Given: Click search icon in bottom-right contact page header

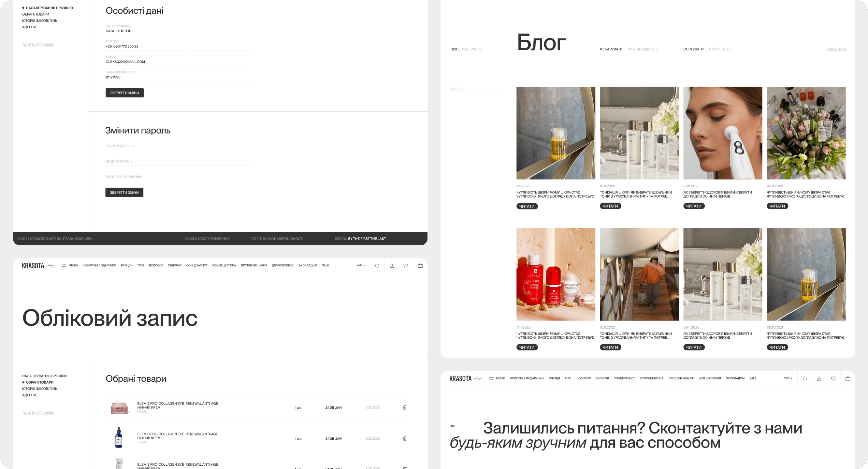Looking at the screenshot, I should [805, 379].
